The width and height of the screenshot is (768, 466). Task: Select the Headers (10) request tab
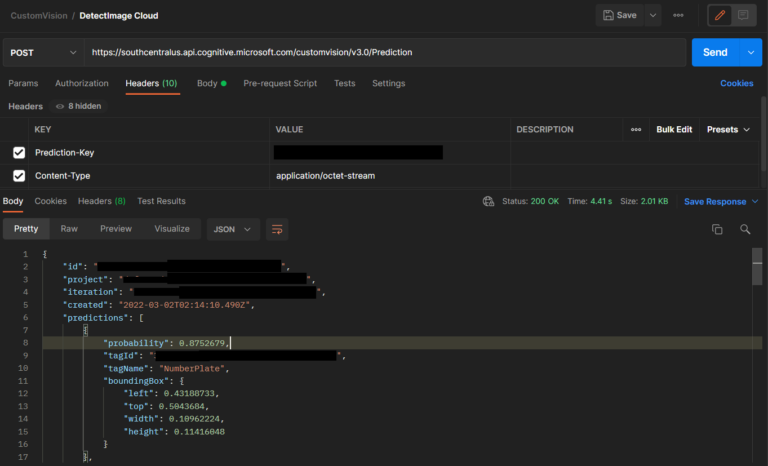click(151, 83)
